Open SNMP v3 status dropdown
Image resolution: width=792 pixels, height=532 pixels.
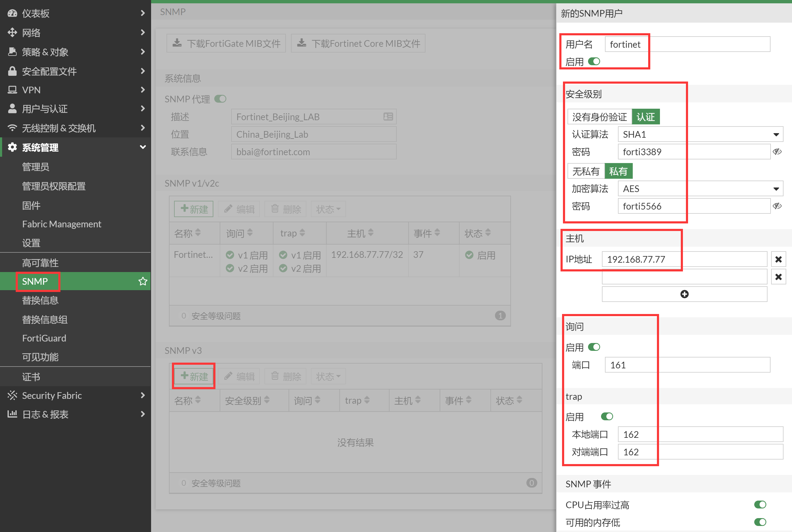(328, 376)
